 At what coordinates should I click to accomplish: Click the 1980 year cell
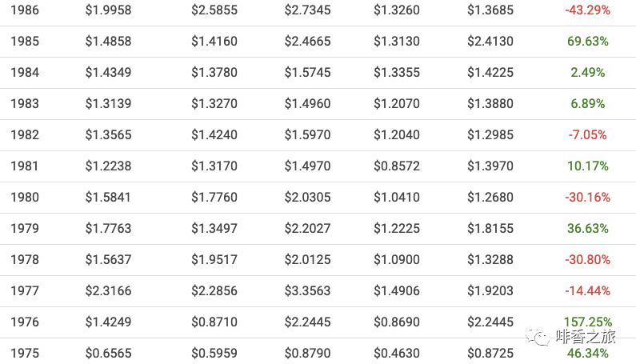(25, 198)
